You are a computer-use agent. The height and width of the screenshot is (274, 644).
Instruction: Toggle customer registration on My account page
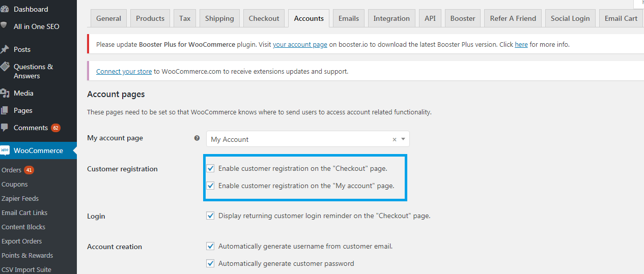(210, 186)
